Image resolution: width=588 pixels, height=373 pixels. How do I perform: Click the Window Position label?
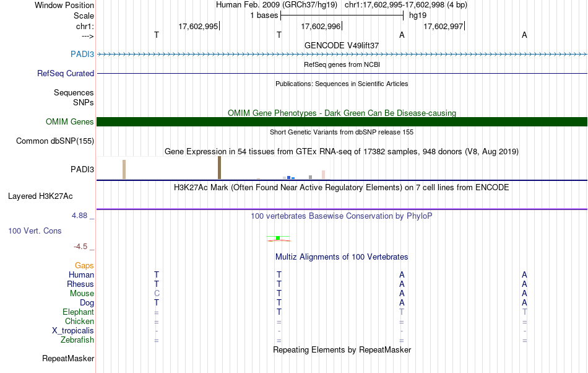pos(64,5)
